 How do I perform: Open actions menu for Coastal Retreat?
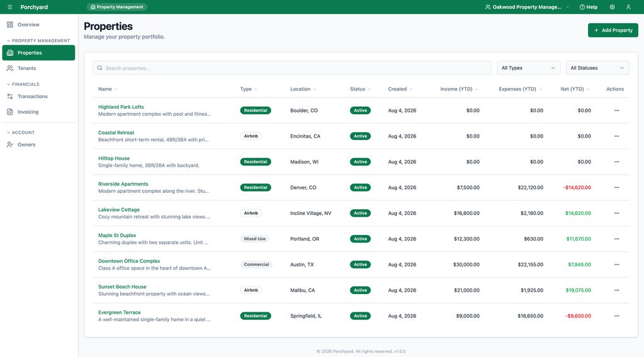click(616, 136)
